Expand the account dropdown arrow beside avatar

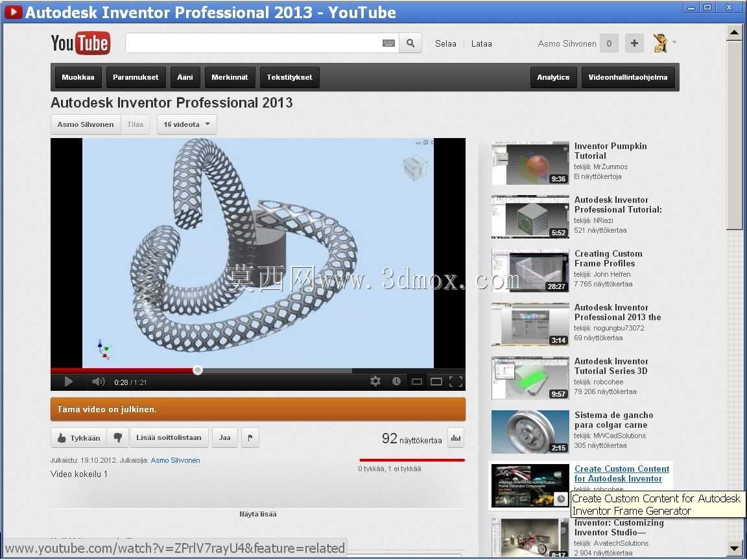(x=674, y=42)
